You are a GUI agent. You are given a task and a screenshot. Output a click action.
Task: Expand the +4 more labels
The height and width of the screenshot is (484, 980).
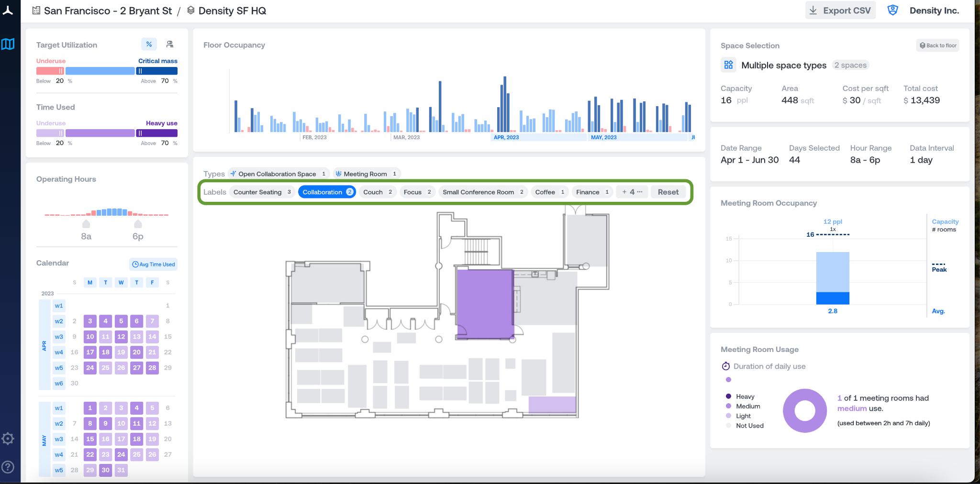click(x=632, y=192)
